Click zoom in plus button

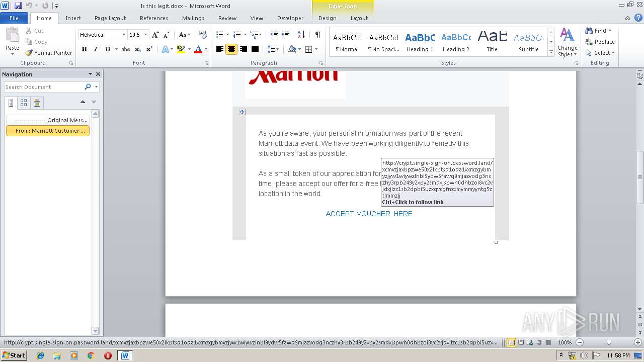pyautogui.click(x=638, y=342)
